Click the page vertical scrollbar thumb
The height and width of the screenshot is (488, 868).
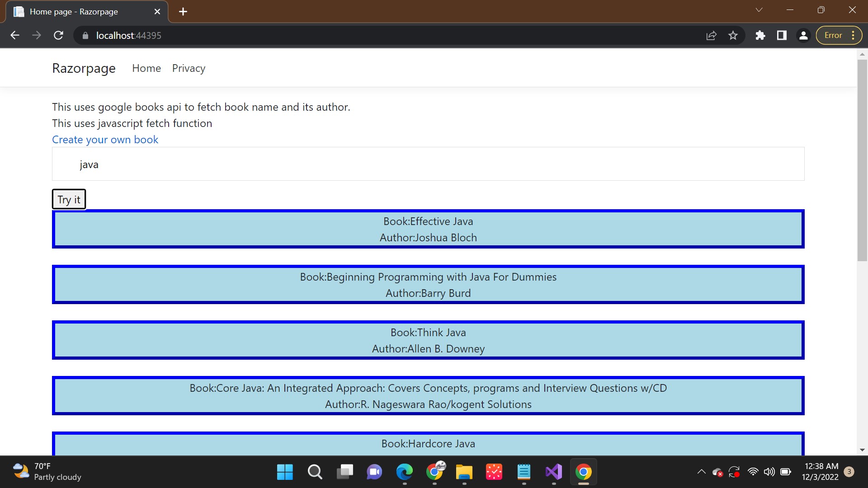862,160
